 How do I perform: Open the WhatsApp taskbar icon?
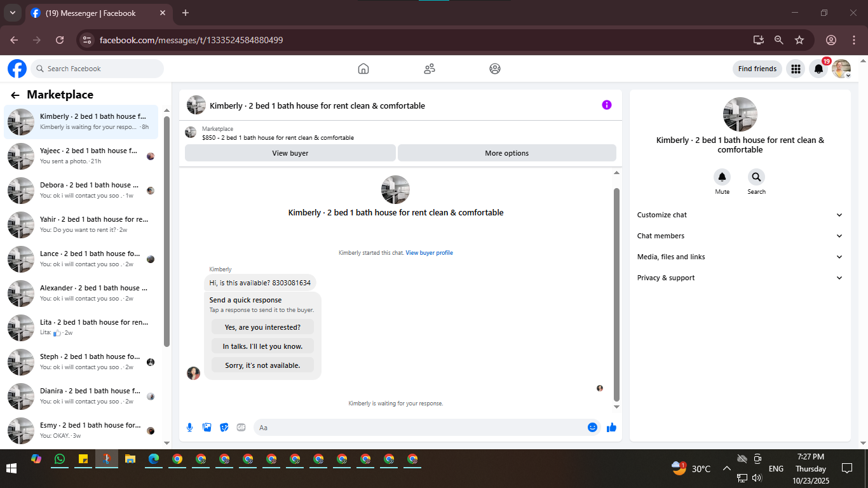(x=60, y=459)
